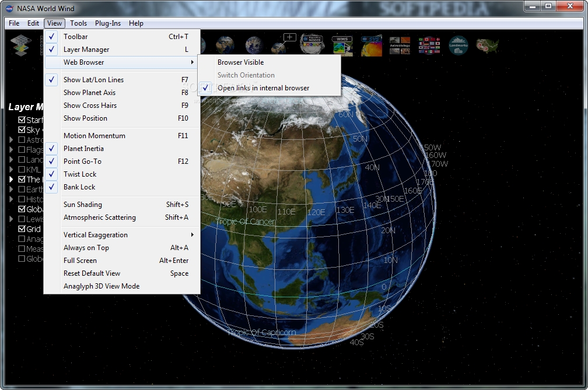The width and height of the screenshot is (588, 390).
Task: Open the Layer Manager stacked-layers toolbar icon
Action: tap(20, 45)
